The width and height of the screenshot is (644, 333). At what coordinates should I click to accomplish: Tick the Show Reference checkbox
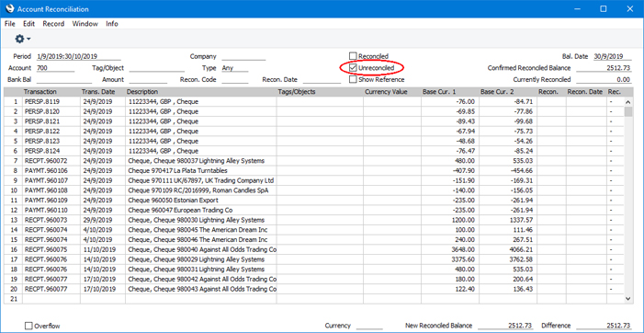pos(353,79)
